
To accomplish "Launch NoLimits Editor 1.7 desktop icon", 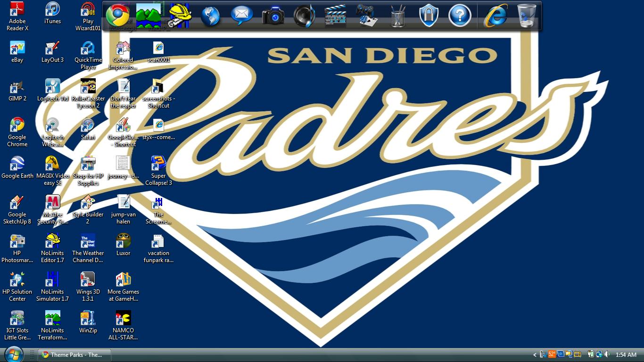I will [x=52, y=248].
